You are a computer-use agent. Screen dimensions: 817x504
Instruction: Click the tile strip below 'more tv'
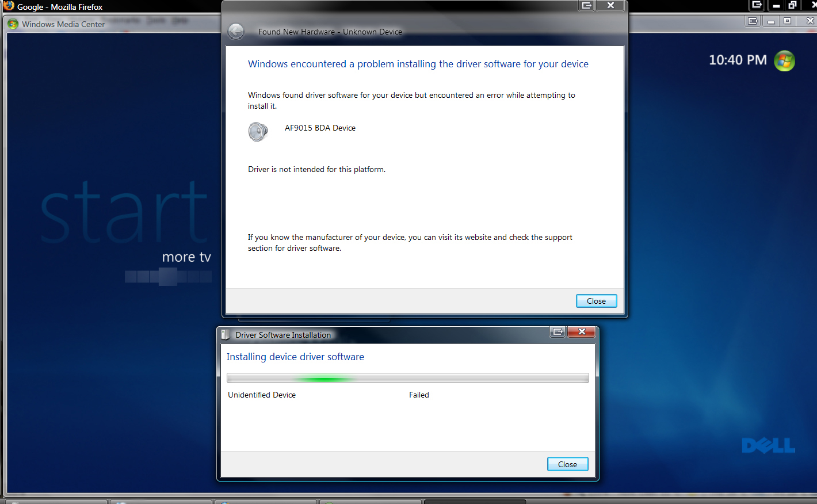(168, 277)
